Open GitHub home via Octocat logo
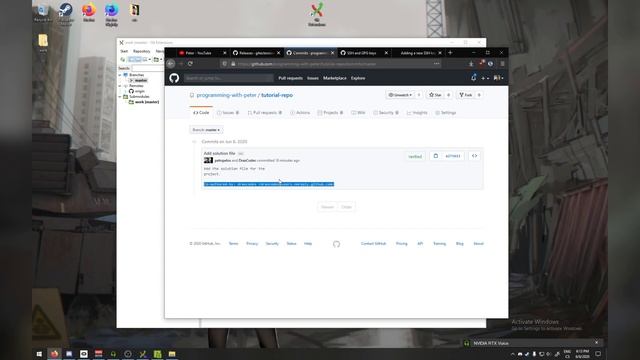This screenshot has height=360, width=640. (174, 78)
